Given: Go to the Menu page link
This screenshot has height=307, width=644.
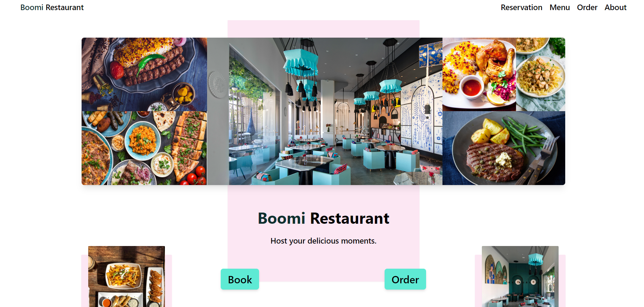Looking at the screenshot, I should pyautogui.click(x=560, y=7).
